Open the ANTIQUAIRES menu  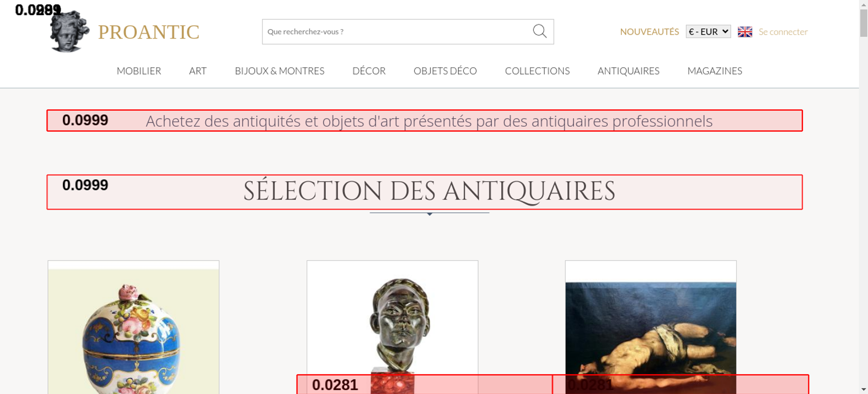628,71
